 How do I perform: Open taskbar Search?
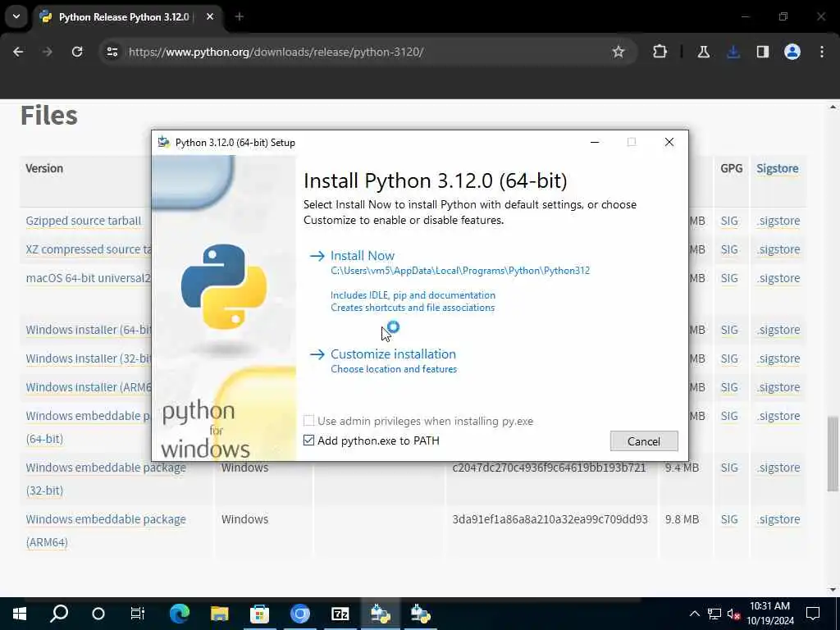point(59,614)
